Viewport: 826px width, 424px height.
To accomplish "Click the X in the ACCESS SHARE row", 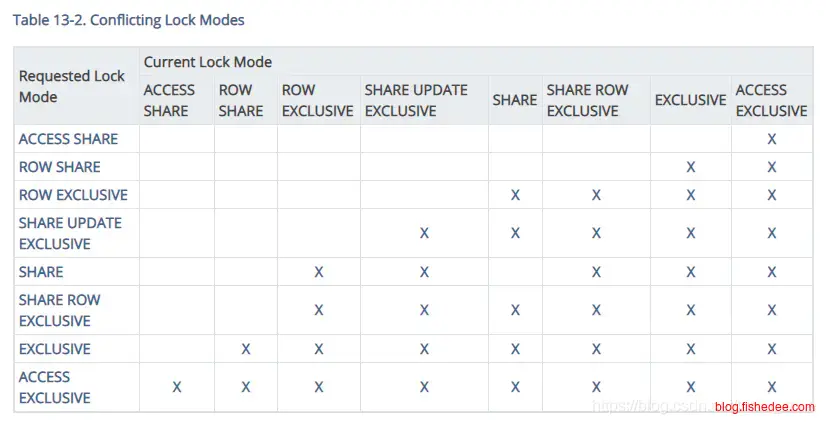I will 772,139.
